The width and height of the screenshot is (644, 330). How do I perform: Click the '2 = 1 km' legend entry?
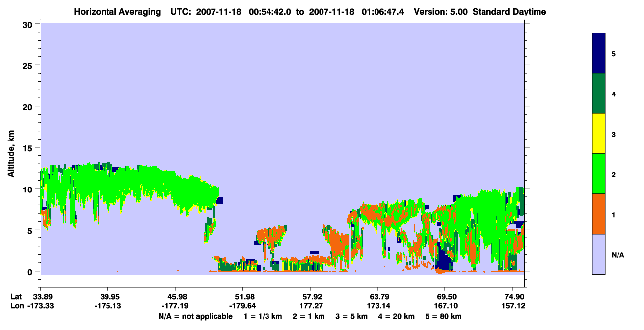coord(308,316)
